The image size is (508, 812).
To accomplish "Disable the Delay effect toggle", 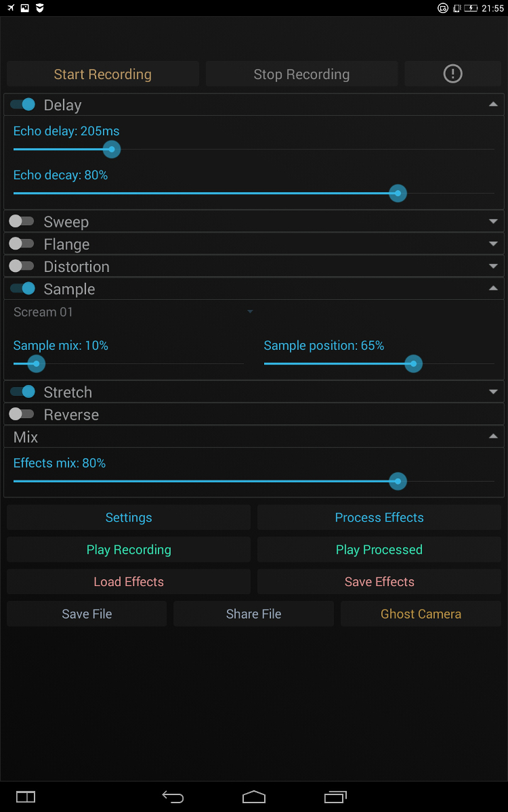I will [22, 105].
